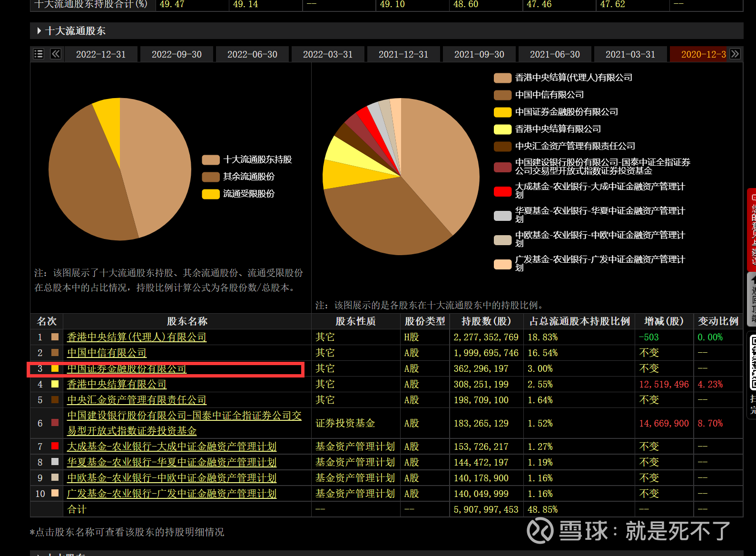756x556 pixels.
Task: Click legend swatch for 中国证券金融股份有限公司
Action: 502,112
